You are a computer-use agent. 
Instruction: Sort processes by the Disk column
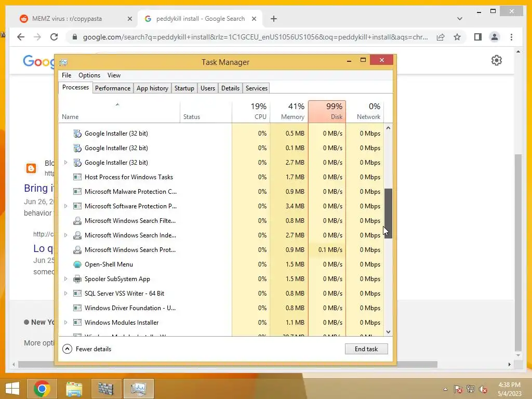(327, 112)
